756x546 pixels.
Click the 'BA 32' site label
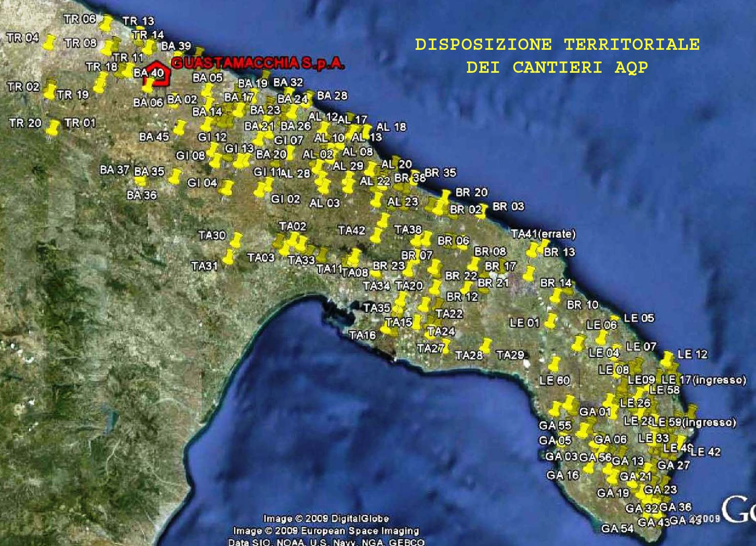click(x=288, y=82)
